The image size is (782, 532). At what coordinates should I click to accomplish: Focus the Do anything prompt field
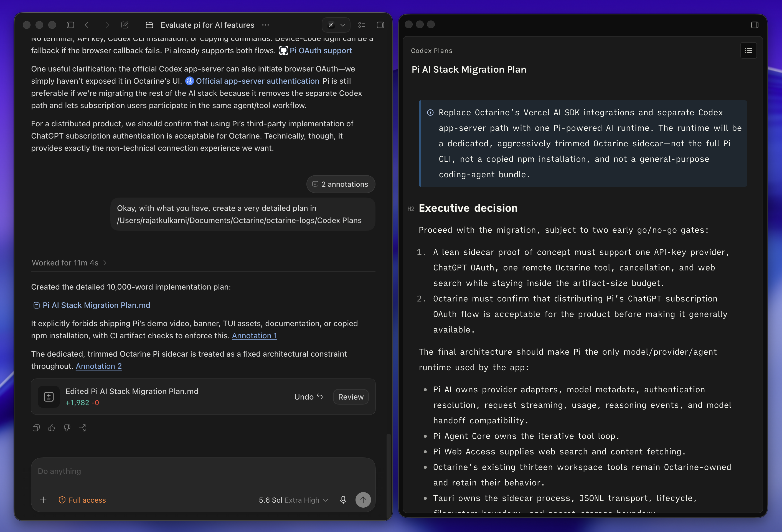pyautogui.click(x=203, y=471)
